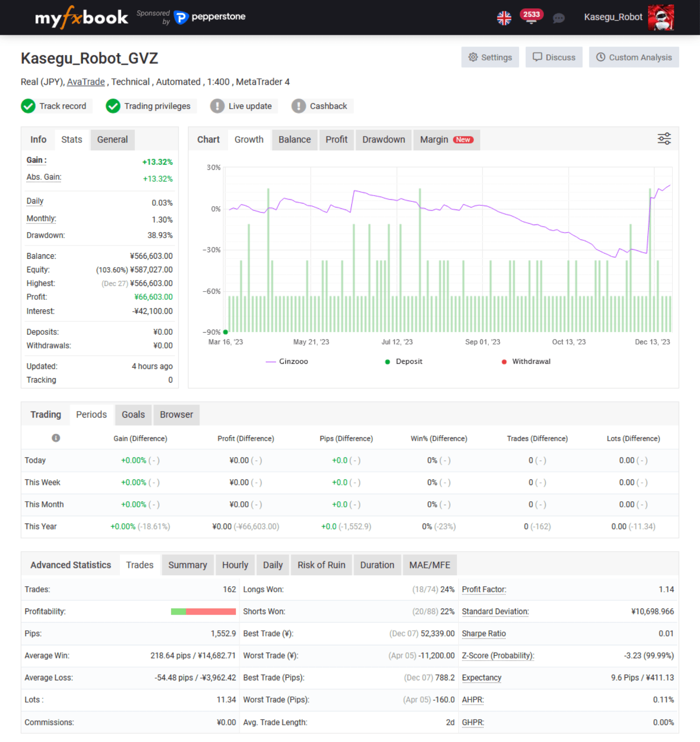This screenshot has width=700, height=742.
Task: Click the Kasegu_Robot_GVZ title
Action: pyautogui.click(x=89, y=58)
